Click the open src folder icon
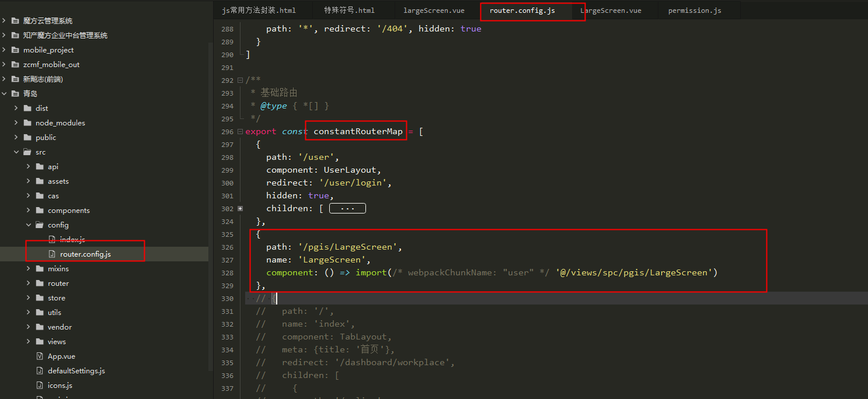The height and width of the screenshot is (399, 868). 27,152
